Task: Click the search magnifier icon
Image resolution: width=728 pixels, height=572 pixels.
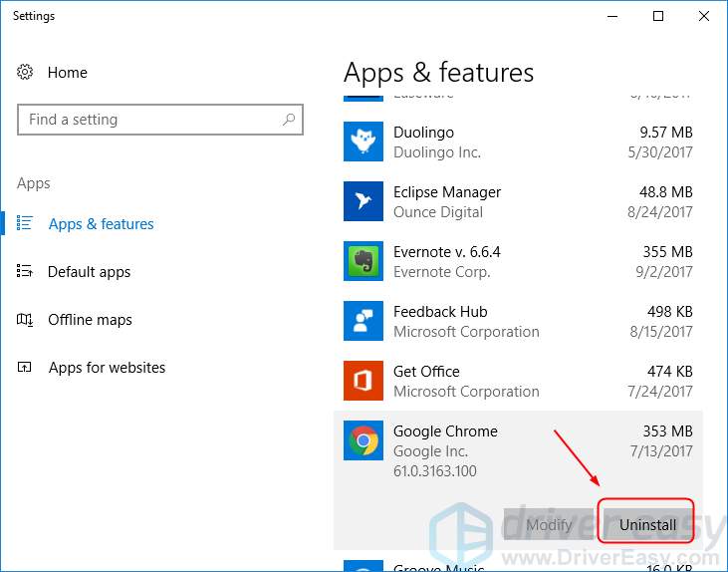Action: 289,120
